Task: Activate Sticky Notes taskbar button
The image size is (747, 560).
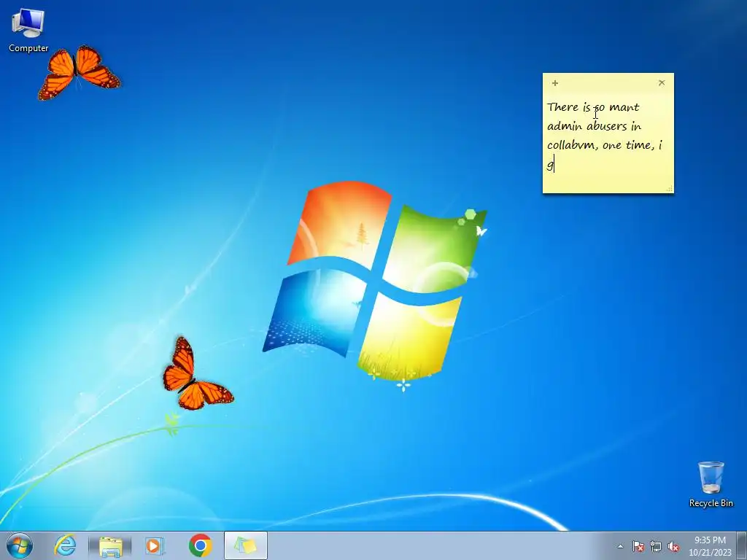Action: 245,545
